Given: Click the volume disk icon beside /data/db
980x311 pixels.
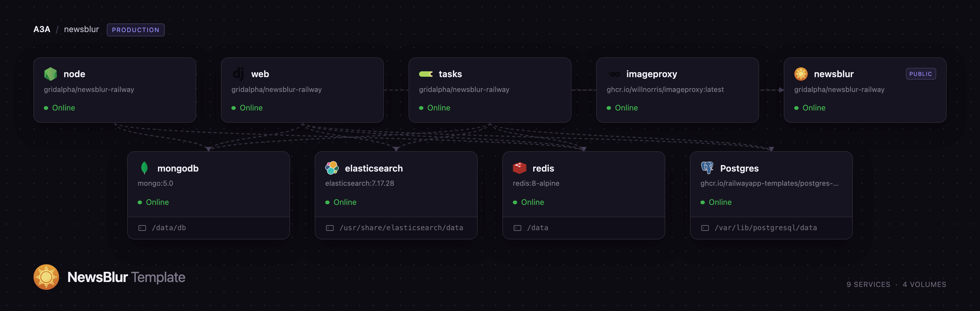Looking at the screenshot, I should click(142, 228).
